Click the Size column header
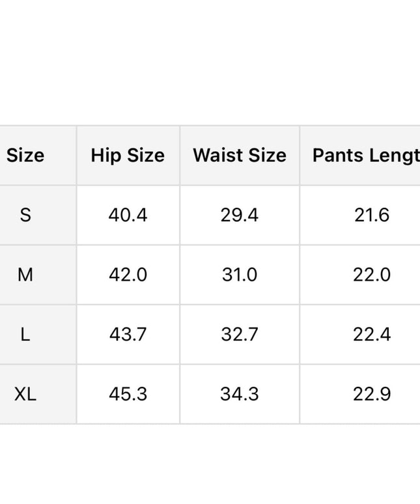 click(25, 155)
